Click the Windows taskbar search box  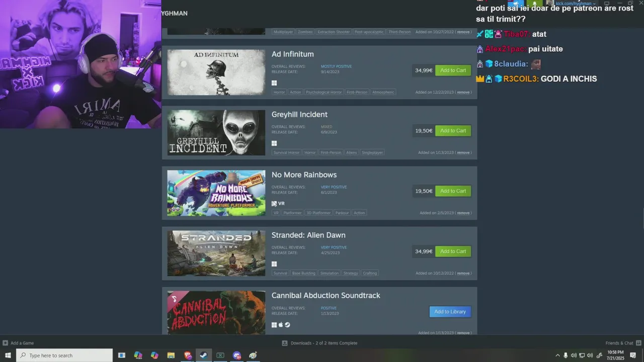tap(64, 355)
